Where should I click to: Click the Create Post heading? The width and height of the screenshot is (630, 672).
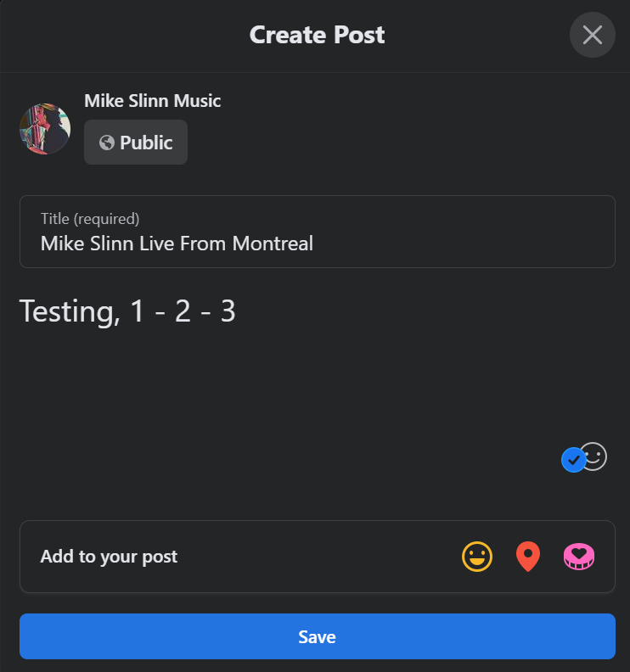[x=317, y=35]
